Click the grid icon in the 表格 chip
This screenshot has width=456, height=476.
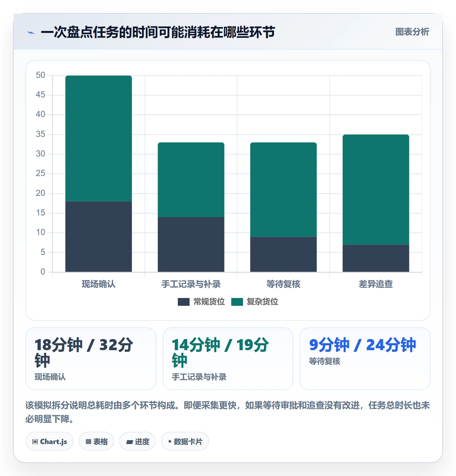pyautogui.click(x=88, y=442)
